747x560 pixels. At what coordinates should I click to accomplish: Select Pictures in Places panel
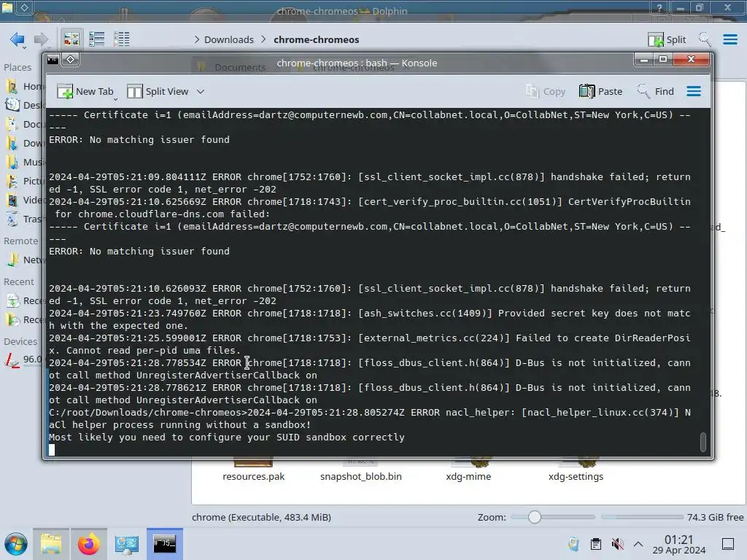[x=24, y=181]
